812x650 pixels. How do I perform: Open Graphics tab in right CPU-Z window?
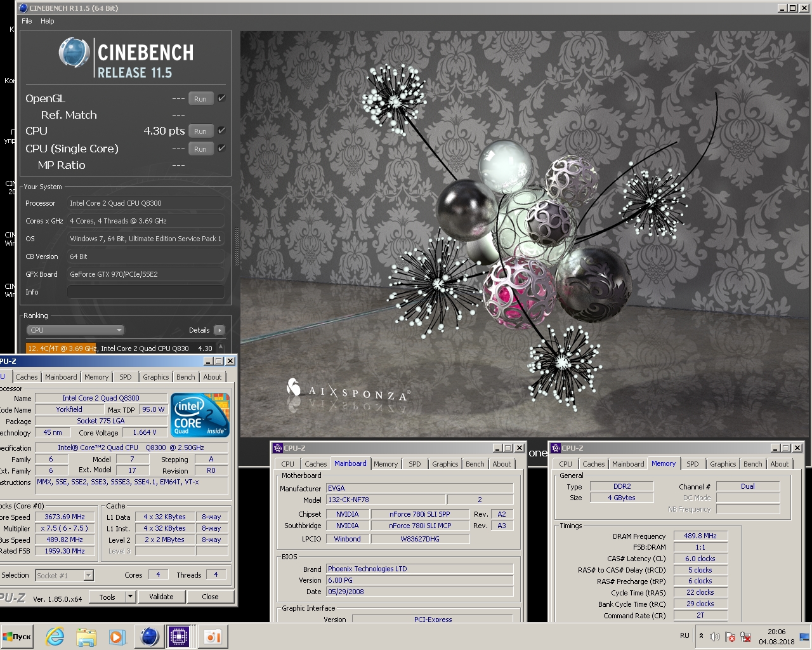(723, 464)
